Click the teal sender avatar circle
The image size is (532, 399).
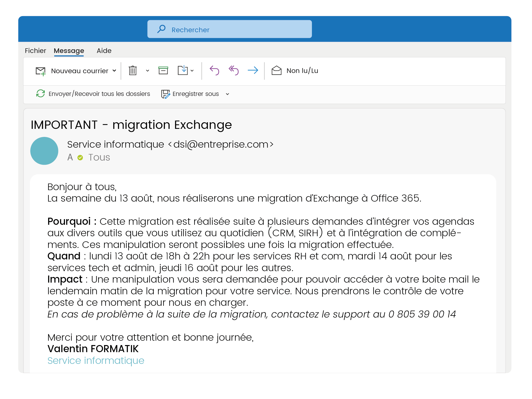coord(44,151)
